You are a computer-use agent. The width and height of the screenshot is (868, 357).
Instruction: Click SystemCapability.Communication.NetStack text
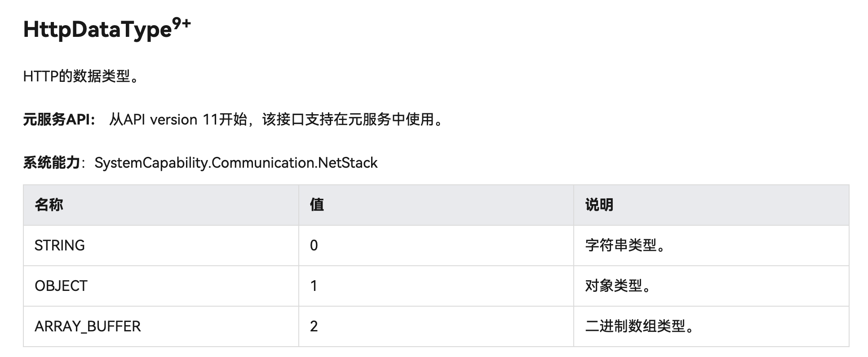[236, 163]
